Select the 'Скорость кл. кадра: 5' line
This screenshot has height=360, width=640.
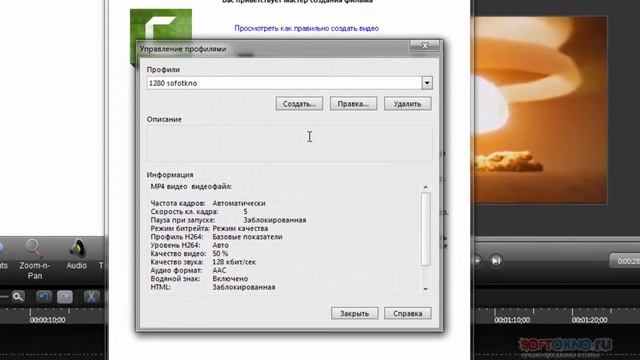point(199,212)
